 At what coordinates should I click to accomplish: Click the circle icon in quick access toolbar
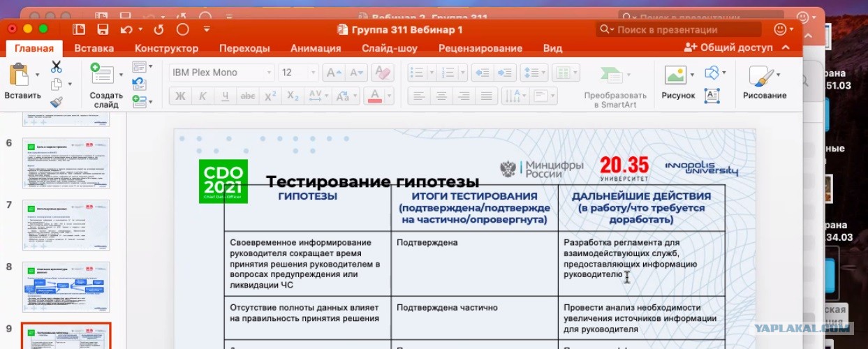tap(183, 29)
